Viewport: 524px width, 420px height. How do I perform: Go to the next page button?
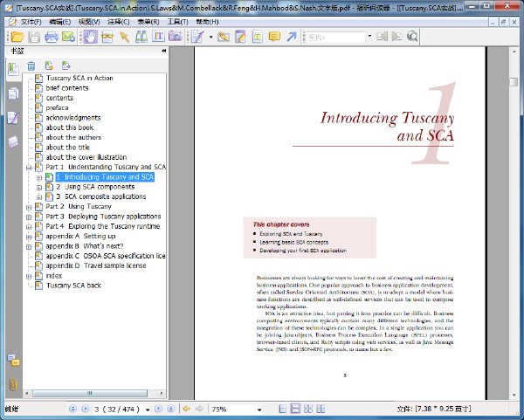tap(158, 409)
